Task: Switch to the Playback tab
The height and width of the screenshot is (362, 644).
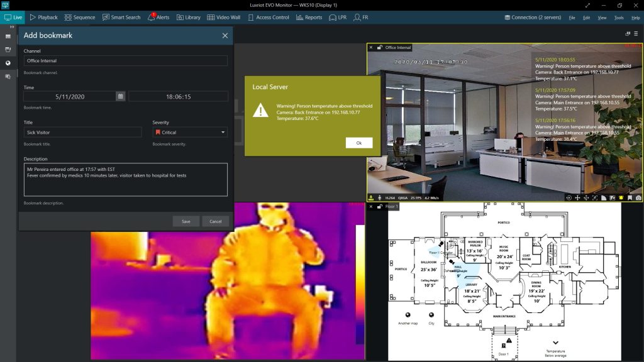Action: pos(43,17)
